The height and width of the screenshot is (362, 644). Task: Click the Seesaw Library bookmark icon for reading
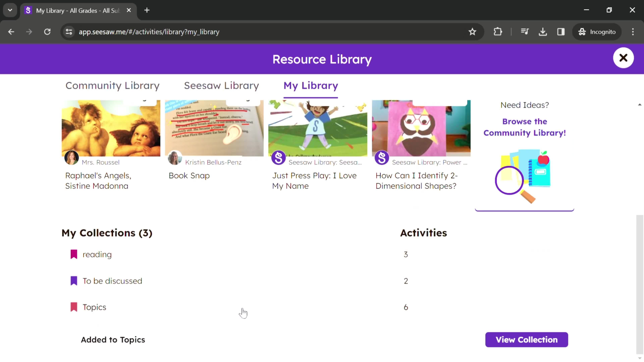click(x=74, y=254)
